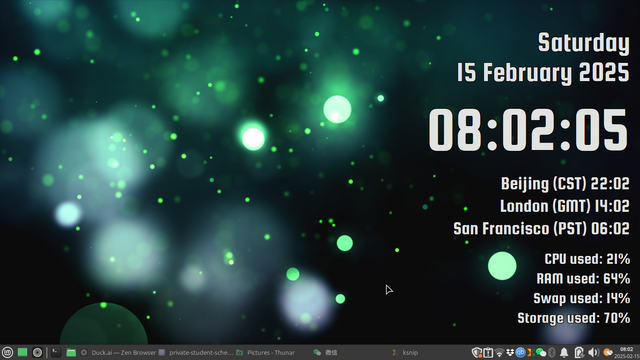Click the Storage used: 70% readout
The image size is (640, 360).
coord(574,318)
